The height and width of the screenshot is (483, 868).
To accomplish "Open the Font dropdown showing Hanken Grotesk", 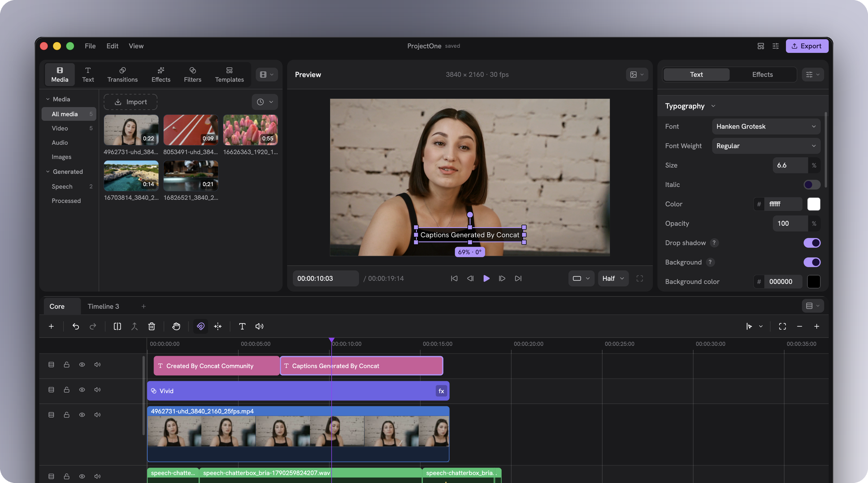I will point(766,126).
